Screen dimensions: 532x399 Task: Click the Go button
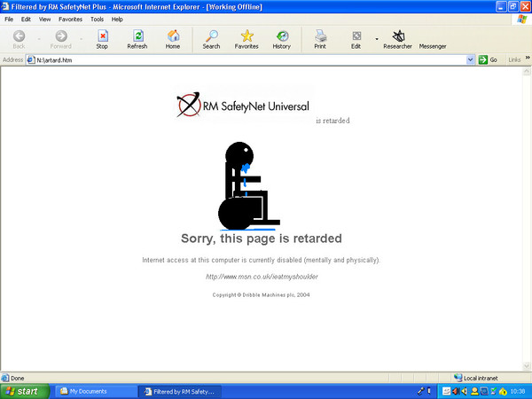488,59
